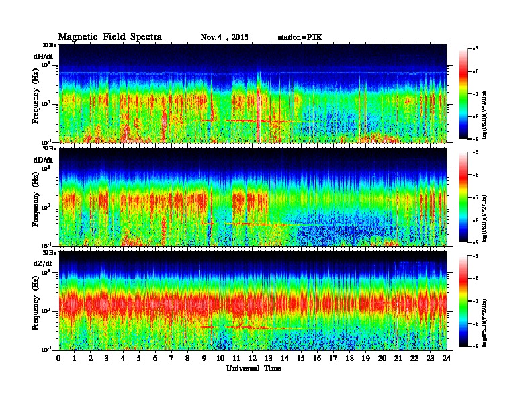Click hour tick label "18" on time axis
Screen dimensions: 532x411
tap(349, 359)
